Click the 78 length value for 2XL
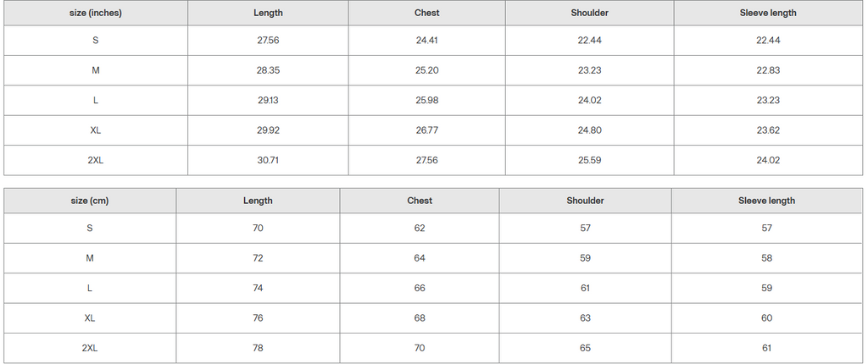The width and height of the screenshot is (868, 364). tap(258, 349)
